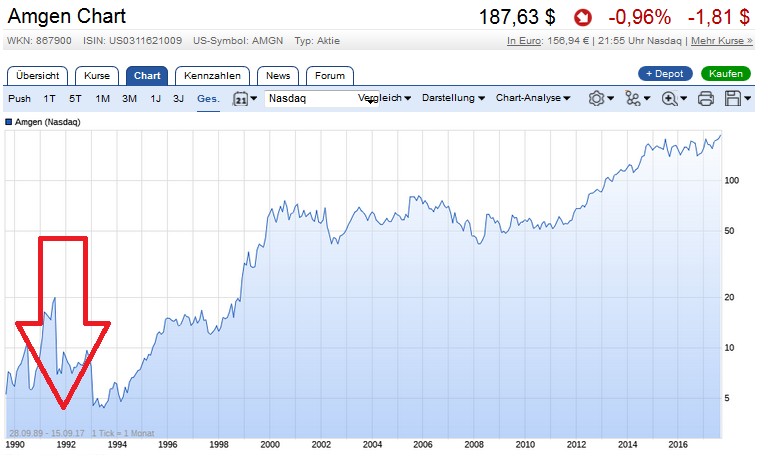Click the -0,96% change value
The image size is (758, 455).
pyautogui.click(x=640, y=17)
